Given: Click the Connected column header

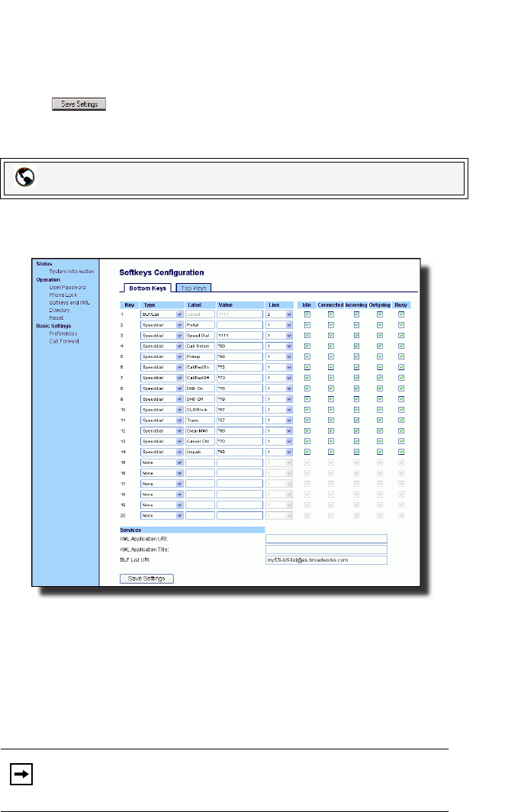Looking at the screenshot, I should (330, 305).
